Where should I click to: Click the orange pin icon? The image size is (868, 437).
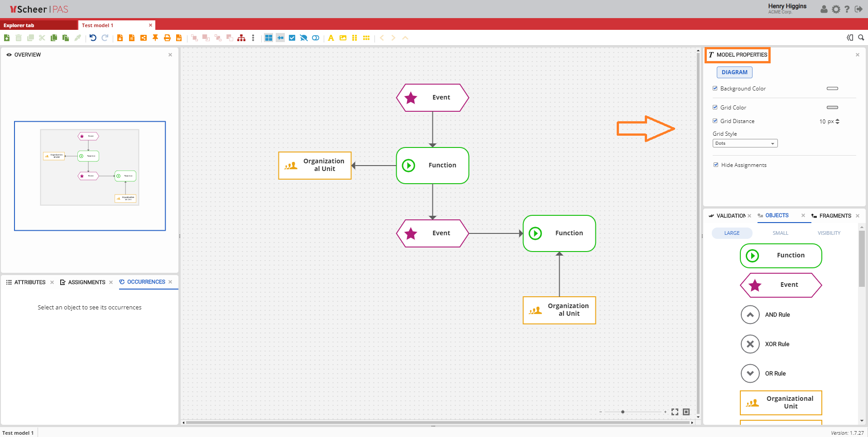tap(155, 38)
